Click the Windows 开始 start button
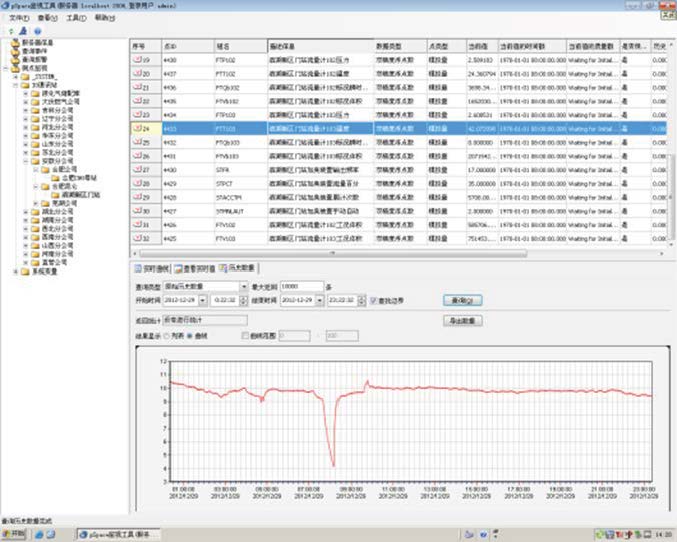Image resolution: width=677 pixels, height=542 pixels. [16, 533]
